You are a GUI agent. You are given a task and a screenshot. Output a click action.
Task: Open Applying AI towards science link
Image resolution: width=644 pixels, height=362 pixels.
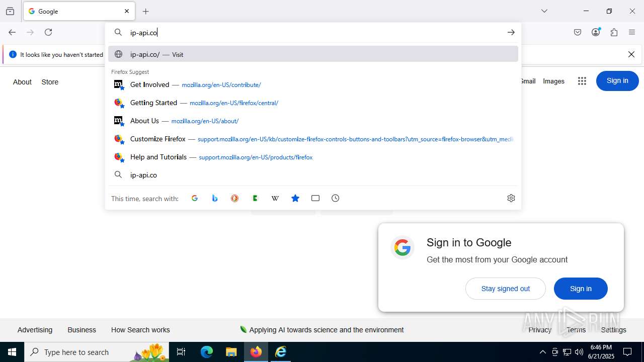click(322, 330)
